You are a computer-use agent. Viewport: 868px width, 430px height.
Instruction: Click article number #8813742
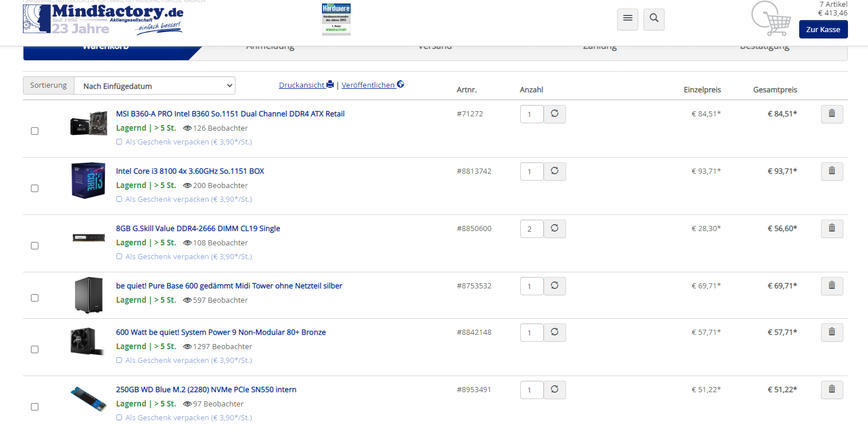[474, 171]
